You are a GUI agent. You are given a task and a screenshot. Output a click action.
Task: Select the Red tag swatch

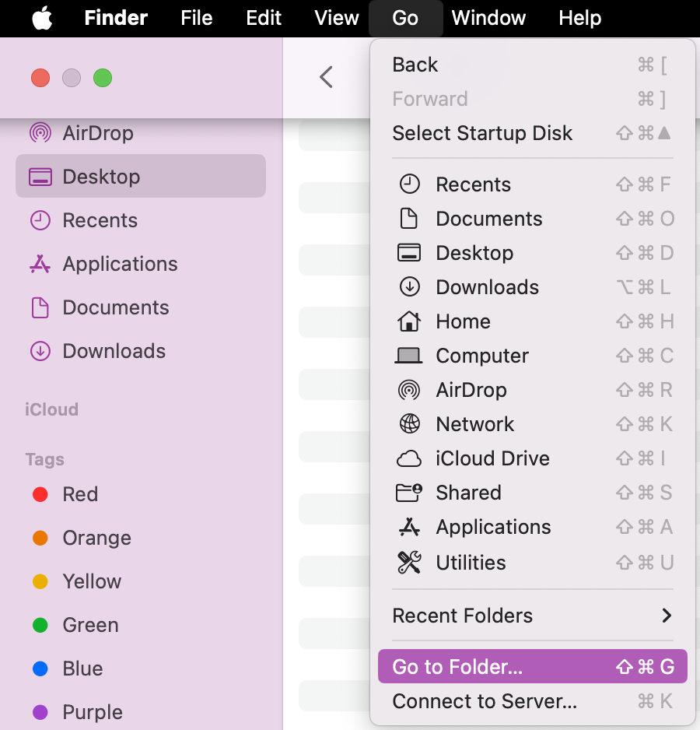click(40, 494)
